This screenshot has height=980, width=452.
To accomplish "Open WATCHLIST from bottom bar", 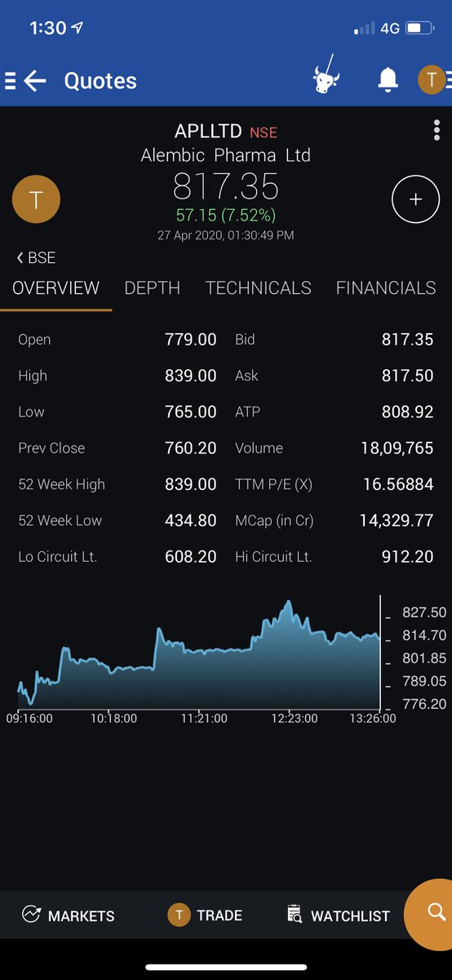I will coord(350,915).
